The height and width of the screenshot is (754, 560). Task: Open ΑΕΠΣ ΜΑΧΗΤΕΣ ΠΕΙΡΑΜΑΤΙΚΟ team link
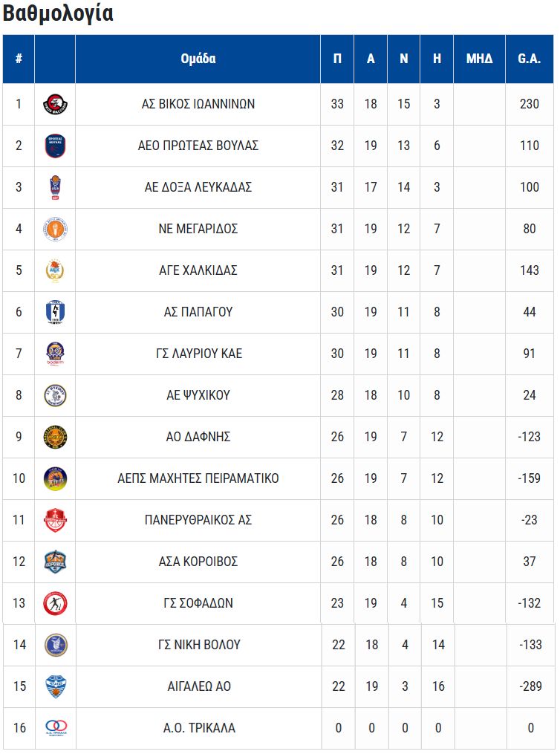(198, 478)
